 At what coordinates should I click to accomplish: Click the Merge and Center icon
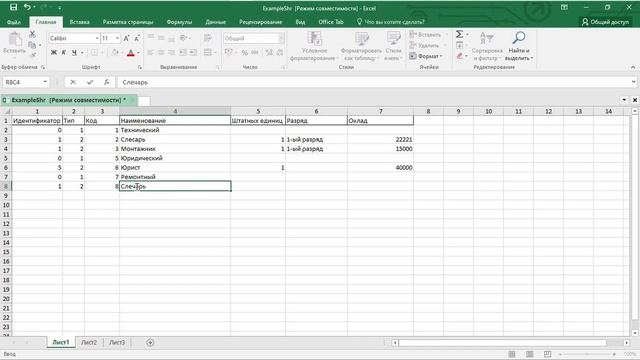[208, 52]
